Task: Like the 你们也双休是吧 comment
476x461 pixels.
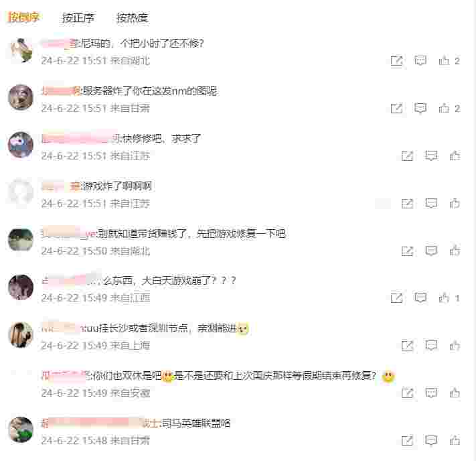Action: point(455,393)
